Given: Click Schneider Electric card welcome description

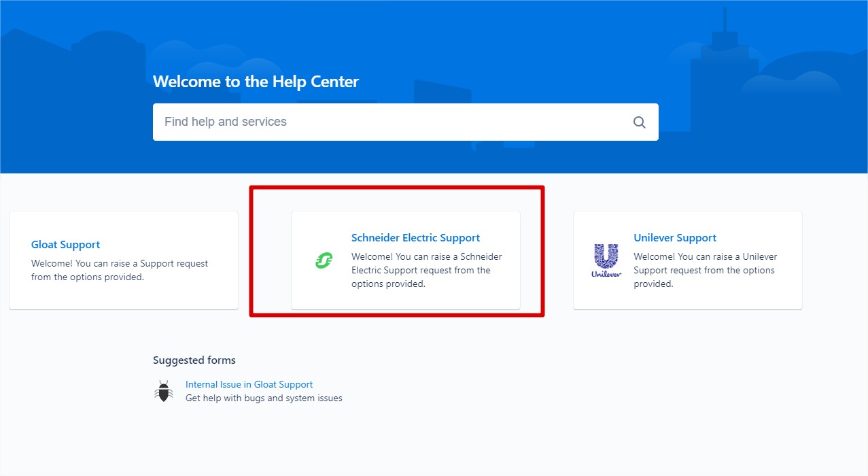Looking at the screenshot, I should [x=426, y=270].
